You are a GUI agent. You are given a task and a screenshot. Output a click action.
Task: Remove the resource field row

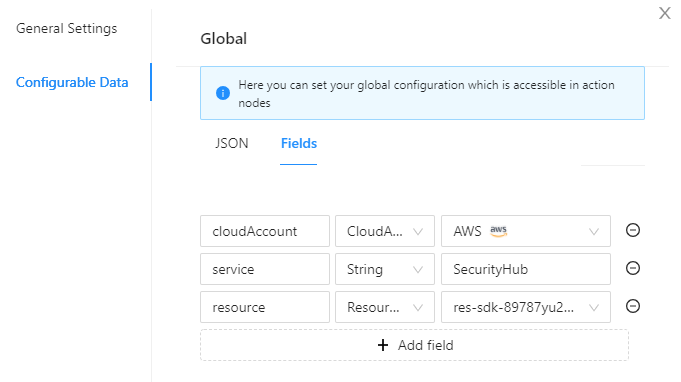(633, 306)
